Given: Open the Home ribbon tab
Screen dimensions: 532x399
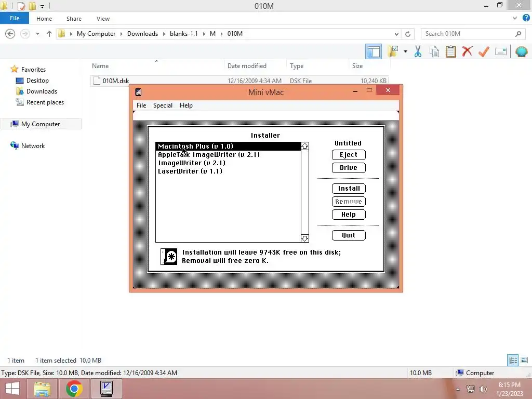Looking at the screenshot, I should (44, 19).
